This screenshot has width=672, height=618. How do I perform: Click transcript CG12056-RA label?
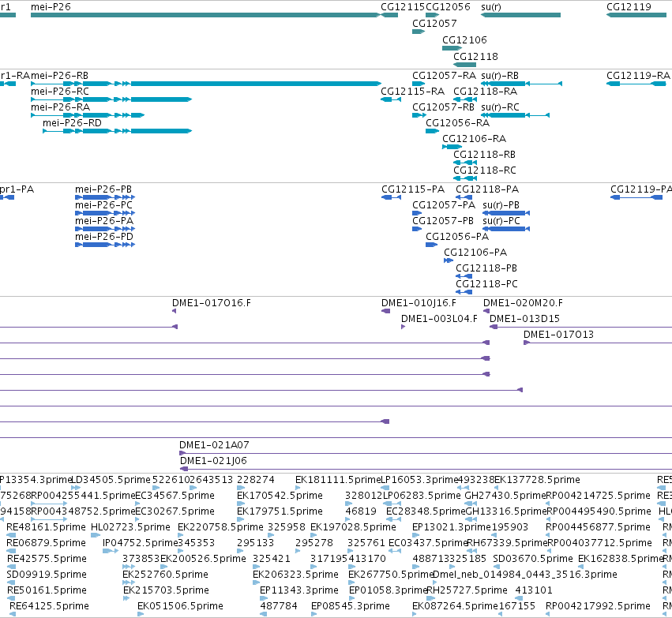click(457, 123)
